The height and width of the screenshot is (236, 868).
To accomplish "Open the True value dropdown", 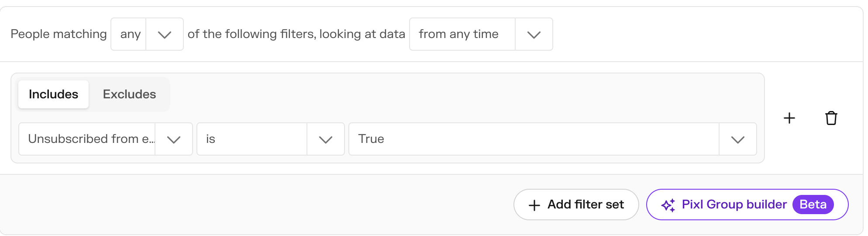I will coord(553,139).
